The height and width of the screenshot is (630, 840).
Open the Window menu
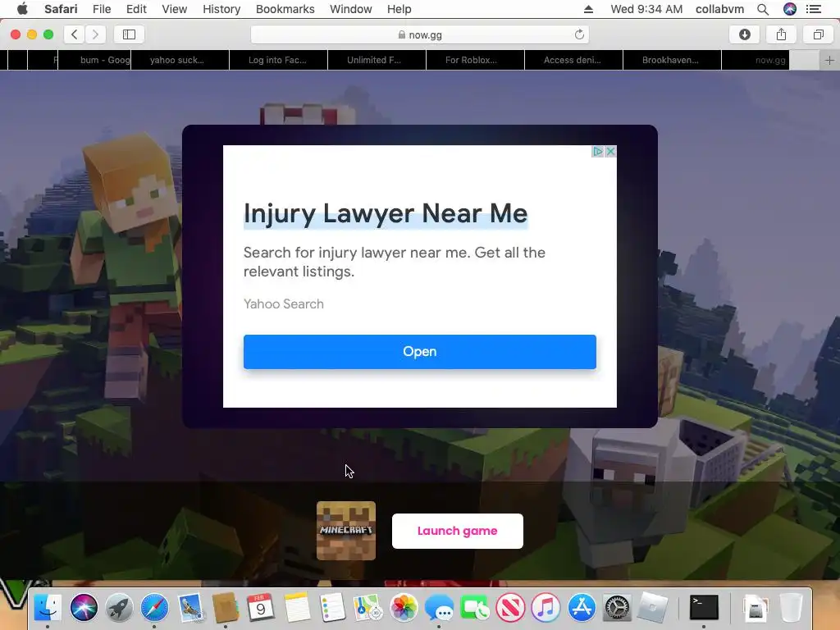pos(351,9)
